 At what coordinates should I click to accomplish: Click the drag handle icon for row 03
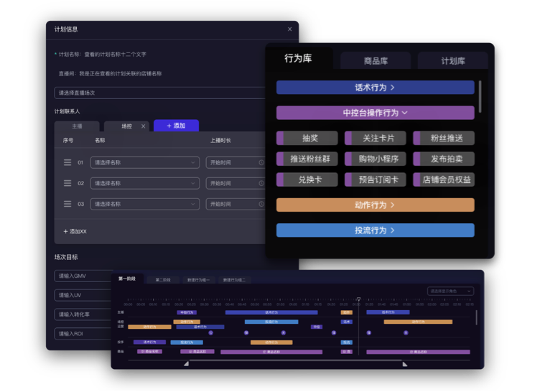tap(67, 204)
